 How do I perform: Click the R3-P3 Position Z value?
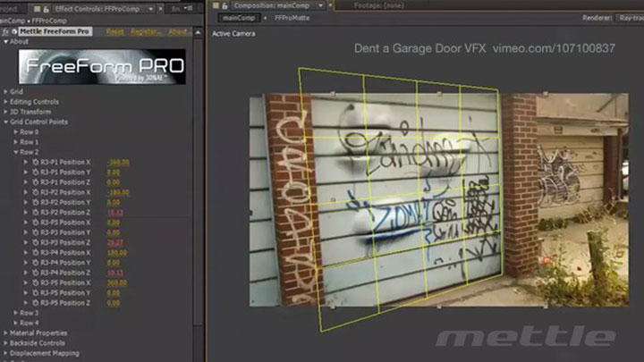115,242
